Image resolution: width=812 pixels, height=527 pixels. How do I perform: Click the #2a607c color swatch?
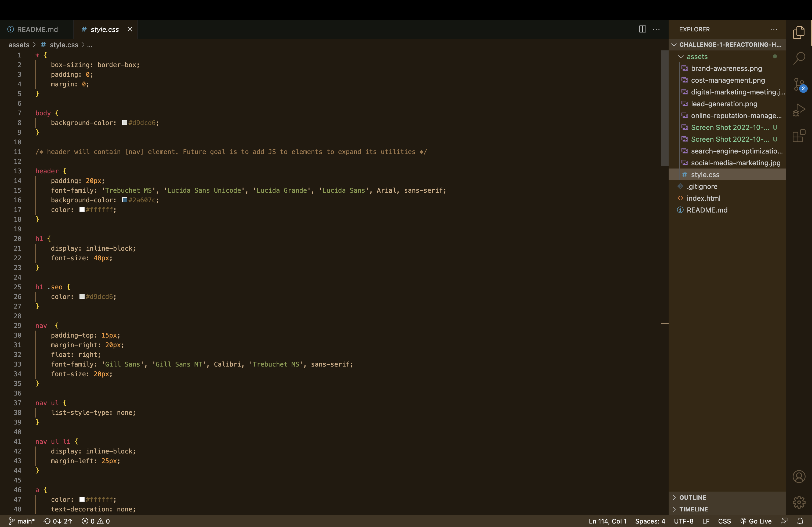tap(125, 200)
